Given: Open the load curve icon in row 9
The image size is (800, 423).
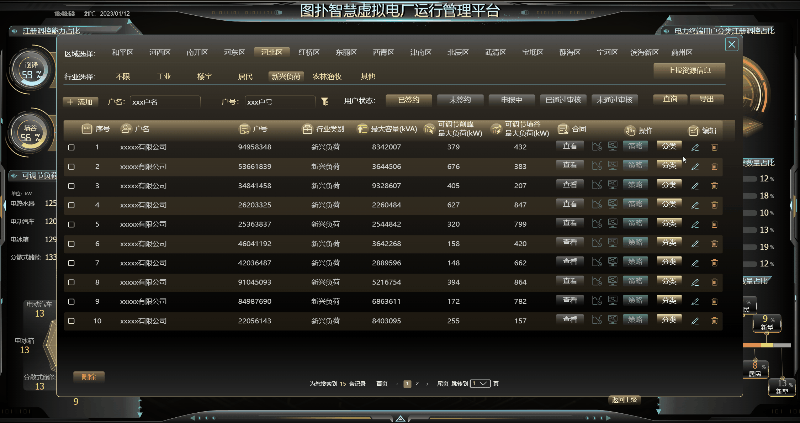Looking at the screenshot, I should point(596,301).
